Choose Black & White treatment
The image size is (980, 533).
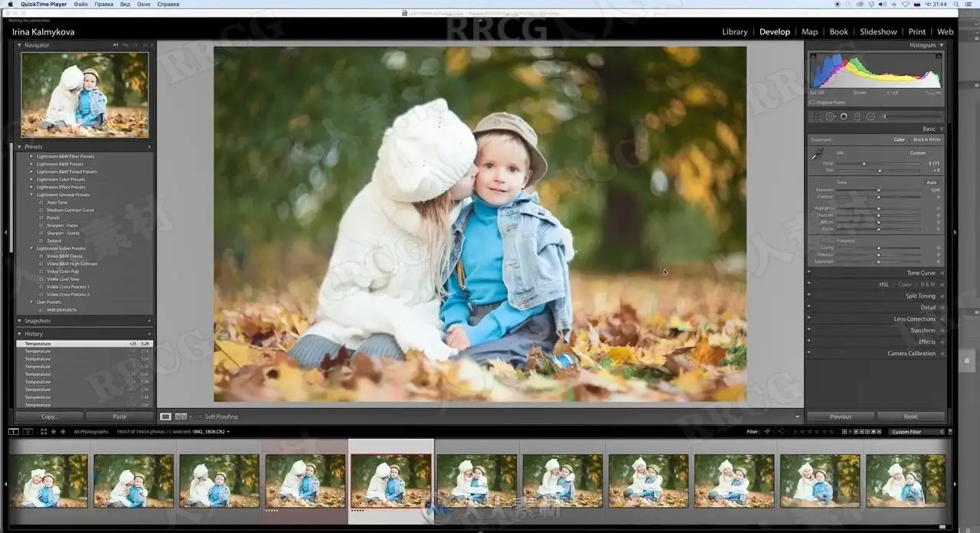pos(927,139)
